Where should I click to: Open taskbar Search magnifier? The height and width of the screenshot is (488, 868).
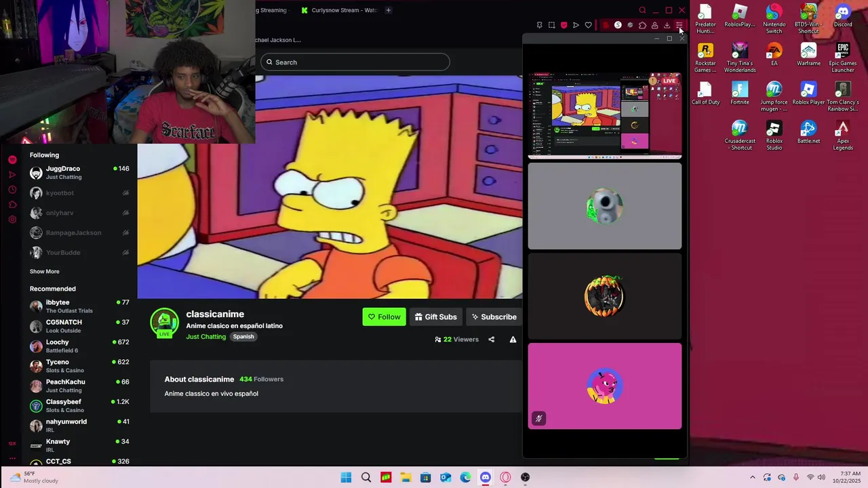tap(366, 477)
